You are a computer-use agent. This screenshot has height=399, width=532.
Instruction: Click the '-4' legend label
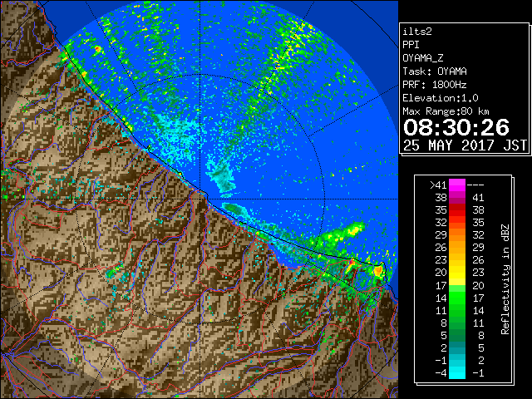point(441,373)
